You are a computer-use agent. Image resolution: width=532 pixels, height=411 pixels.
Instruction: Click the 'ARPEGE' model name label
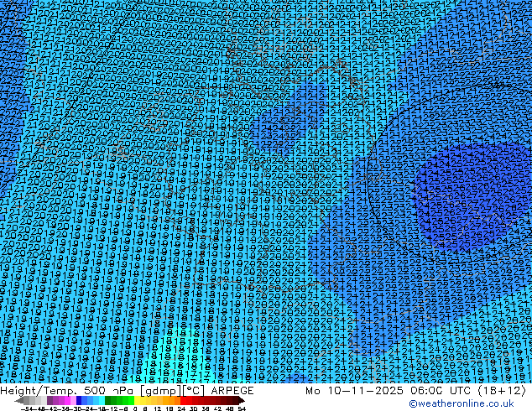[232, 391]
